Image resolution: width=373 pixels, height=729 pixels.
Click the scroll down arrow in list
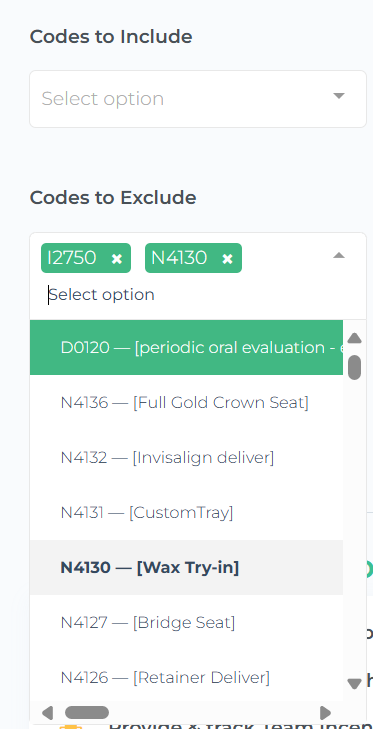(x=354, y=683)
